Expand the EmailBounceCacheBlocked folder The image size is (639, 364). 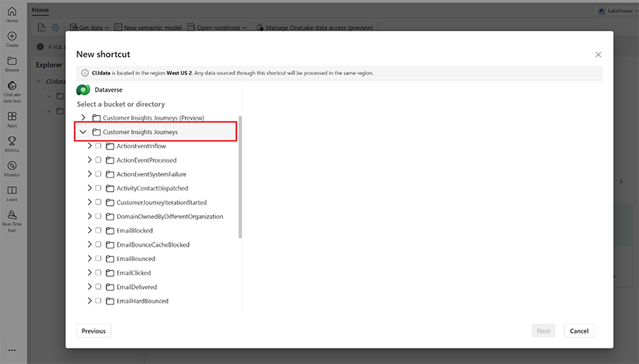[89, 244]
